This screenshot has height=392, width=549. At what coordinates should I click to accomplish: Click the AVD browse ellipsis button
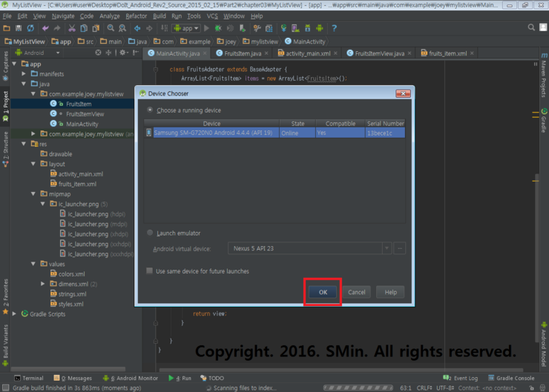399,248
